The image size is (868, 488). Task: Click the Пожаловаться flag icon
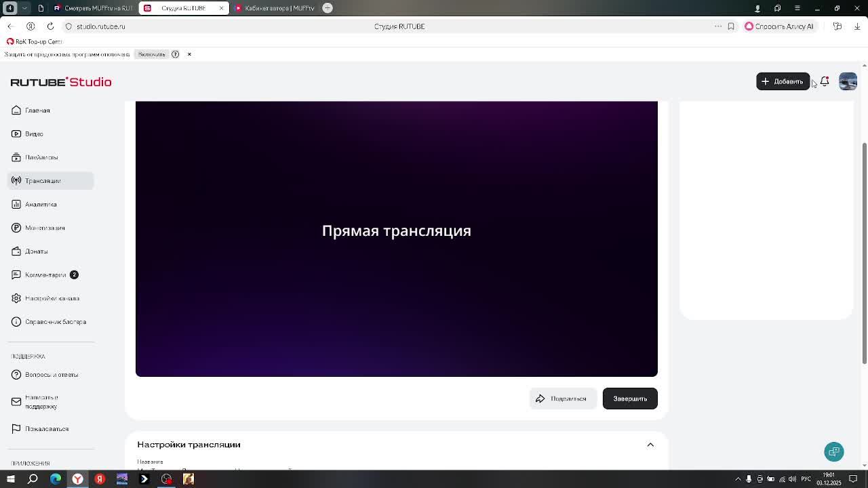click(16, 429)
